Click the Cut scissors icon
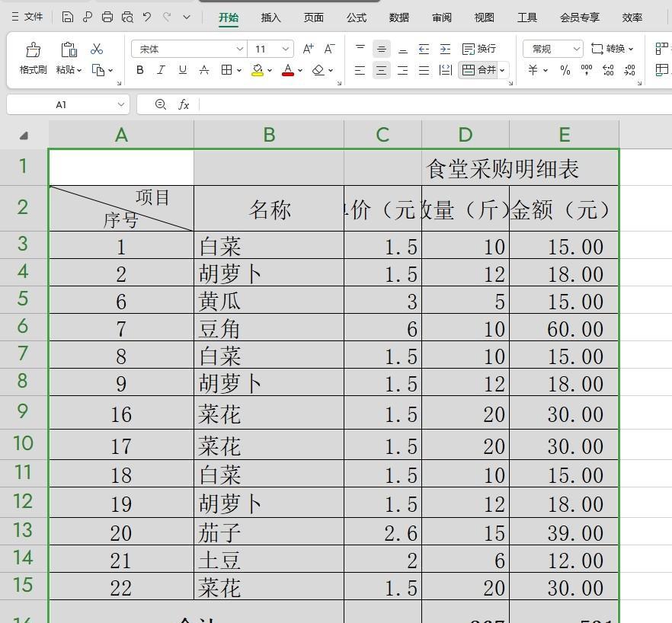 click(97, 49)
